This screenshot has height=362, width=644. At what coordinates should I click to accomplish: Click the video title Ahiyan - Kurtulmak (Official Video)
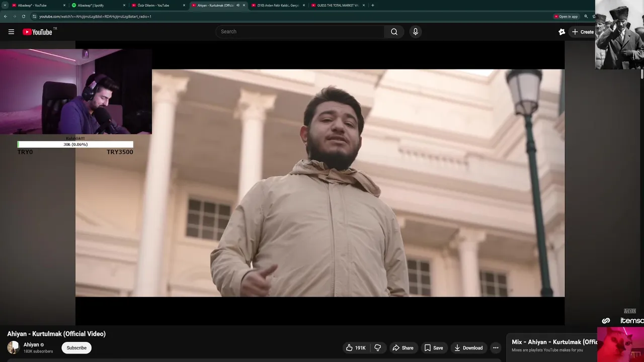[x=56, y=334]
